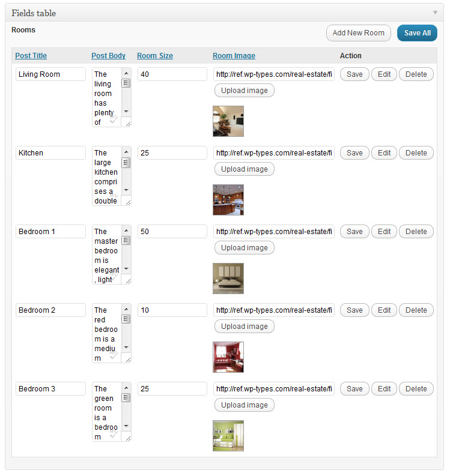Viewport: 450px width, 476px height.
Task: Sort by Post Title column
Action: 31,56
